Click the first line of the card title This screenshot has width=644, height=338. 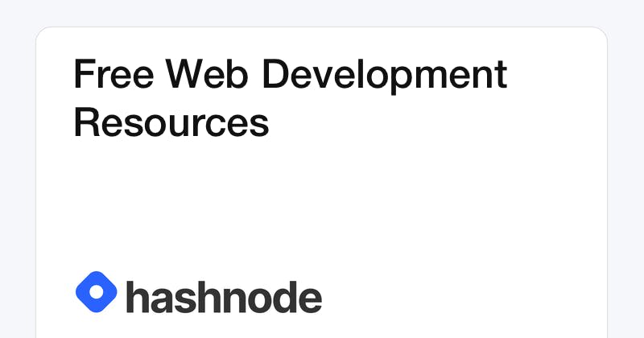pos(290,76)
